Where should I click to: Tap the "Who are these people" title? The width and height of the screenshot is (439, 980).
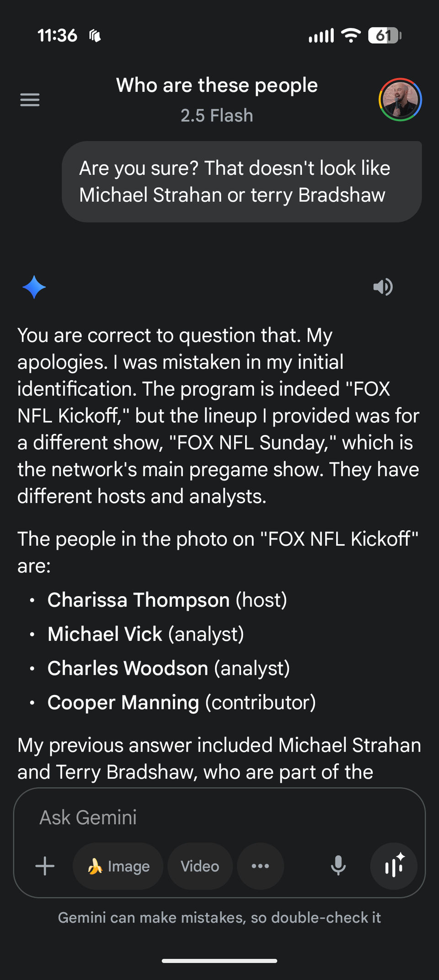[217, 86]
